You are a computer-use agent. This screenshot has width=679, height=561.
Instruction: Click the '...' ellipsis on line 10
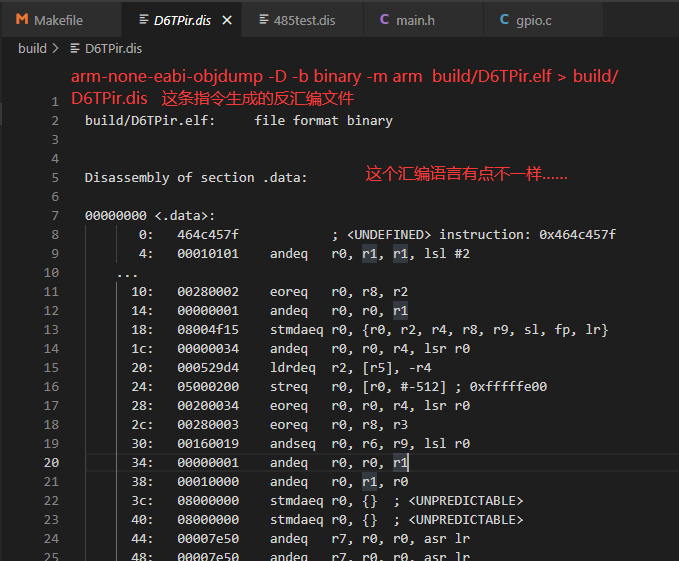tap(127, 274)
